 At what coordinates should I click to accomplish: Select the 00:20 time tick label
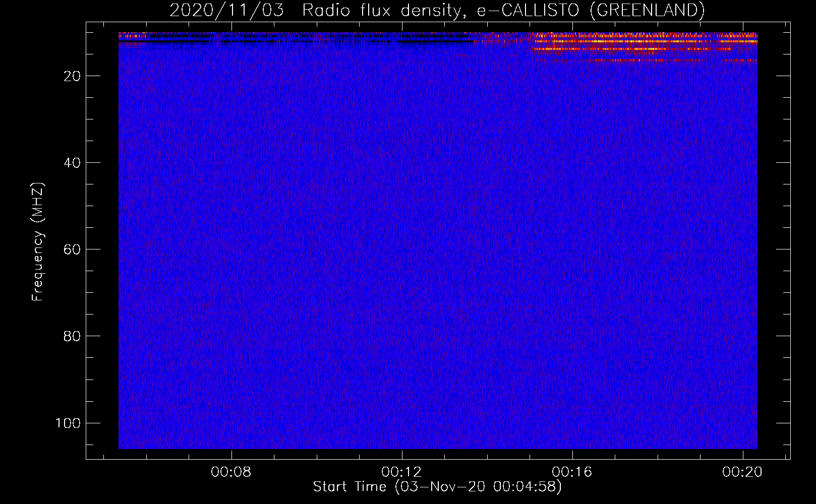pyautogui.click(x=742, y=472)
